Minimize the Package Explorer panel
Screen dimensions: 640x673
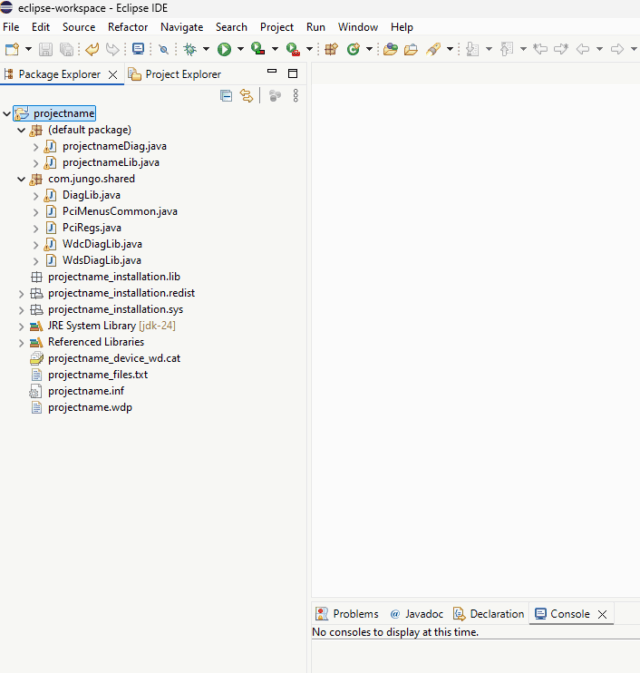pos(273,73)
